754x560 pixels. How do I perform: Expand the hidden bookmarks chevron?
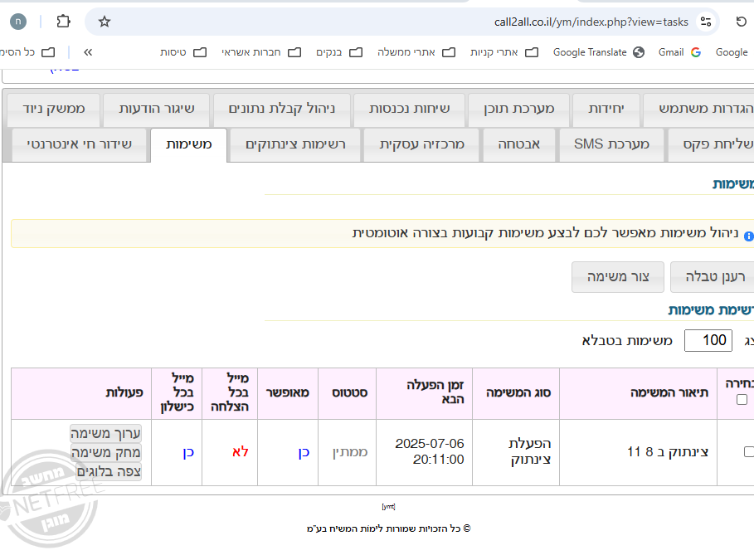click(x=88, y=52)
